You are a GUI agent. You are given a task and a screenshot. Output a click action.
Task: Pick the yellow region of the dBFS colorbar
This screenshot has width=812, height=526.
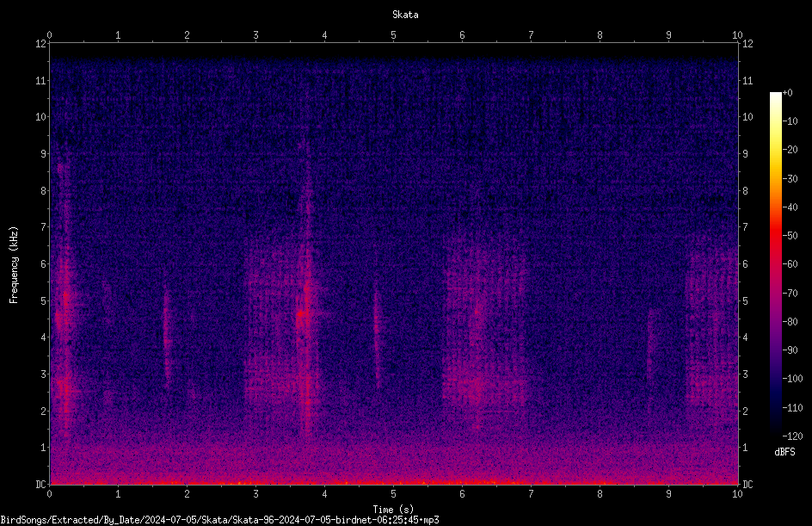775,156
